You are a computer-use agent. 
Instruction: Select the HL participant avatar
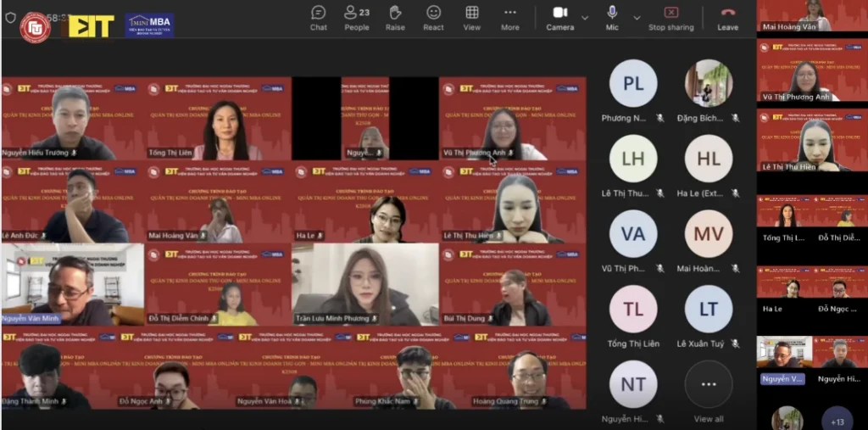pos(709,159)
